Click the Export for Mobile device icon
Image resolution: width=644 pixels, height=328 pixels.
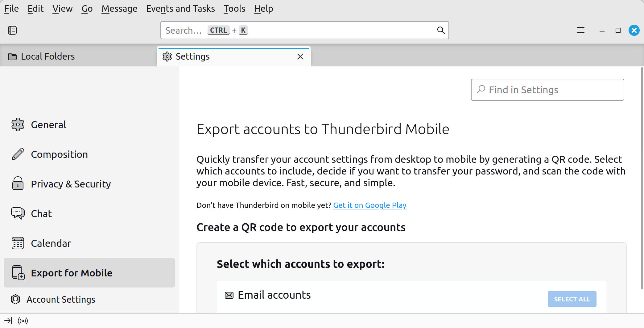point(18,273)
